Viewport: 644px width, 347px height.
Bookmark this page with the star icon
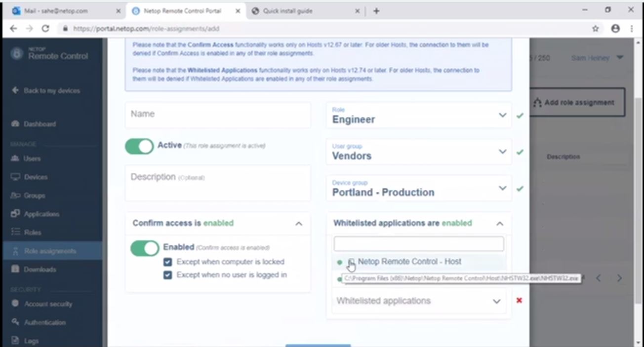(x=596, y=29)
